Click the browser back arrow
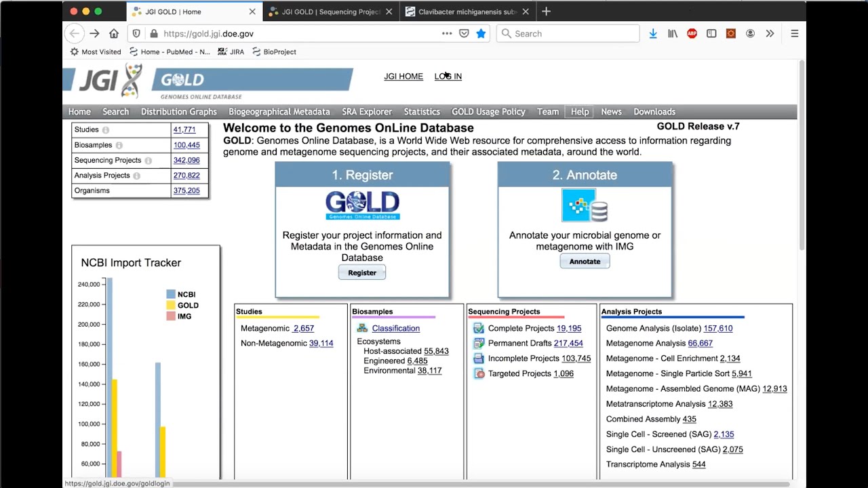Screen dimensions: 868x488 pyautogui.click(x=75, y=33)
